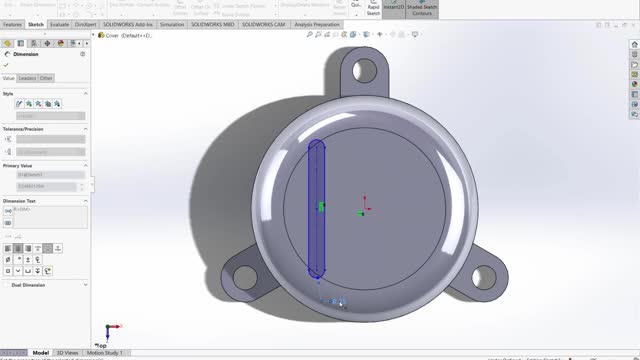This screenshot has width=640, height=360.
Task: Open the ConfigurationManager tab icon
Action: 34,43
